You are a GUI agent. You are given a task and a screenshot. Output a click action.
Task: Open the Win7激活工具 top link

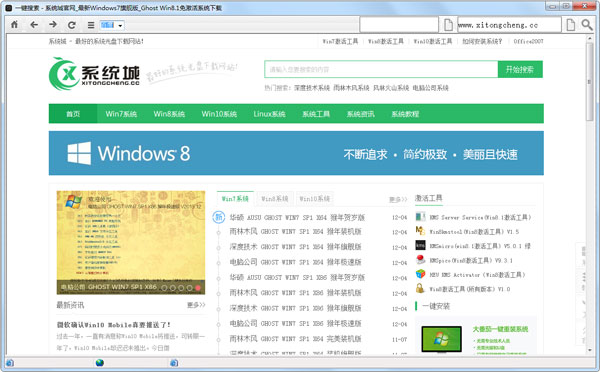pyautogui.click(x=340, y=41)
